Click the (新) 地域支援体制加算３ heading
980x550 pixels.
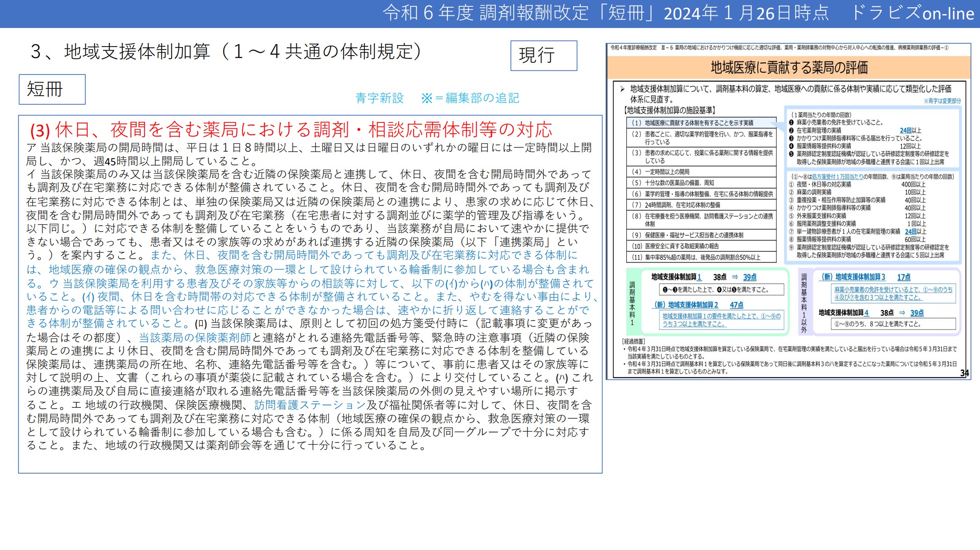click(853, 277)
